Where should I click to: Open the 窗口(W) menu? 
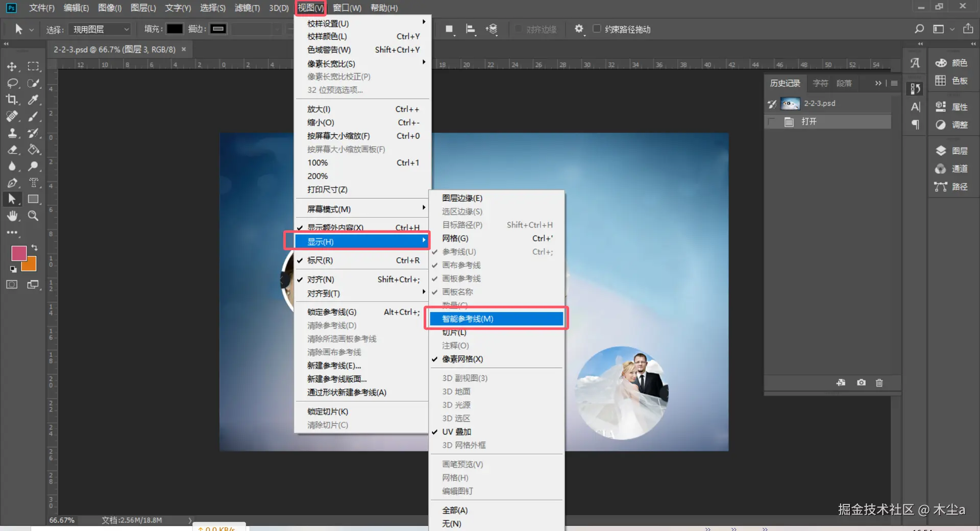[x=347, y=8]
